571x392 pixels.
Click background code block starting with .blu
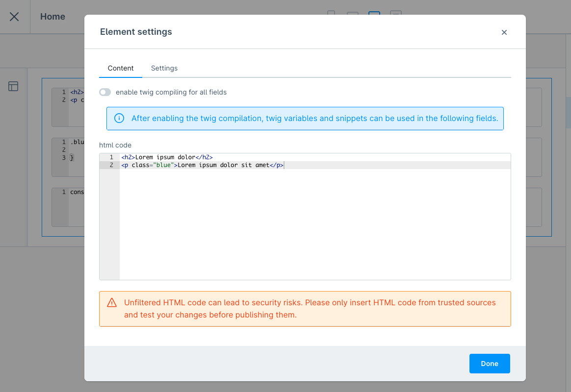coord(69,157)
